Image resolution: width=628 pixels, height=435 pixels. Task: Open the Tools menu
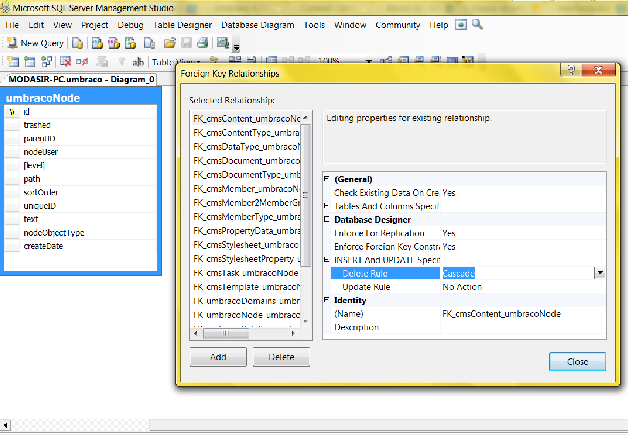pos(314,25)
